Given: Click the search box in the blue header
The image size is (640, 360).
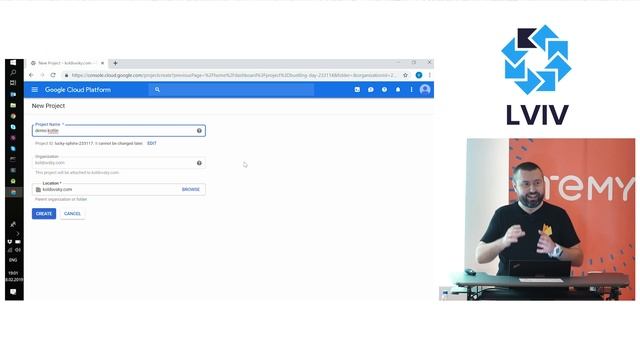Looking at the screenshot, I should tap(231, 89).
